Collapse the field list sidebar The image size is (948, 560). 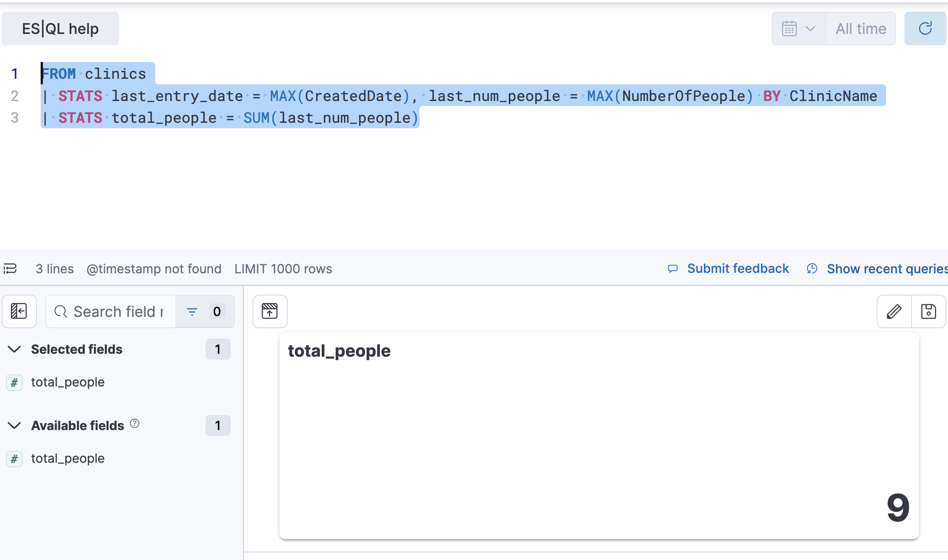click(x=19, y=311)
